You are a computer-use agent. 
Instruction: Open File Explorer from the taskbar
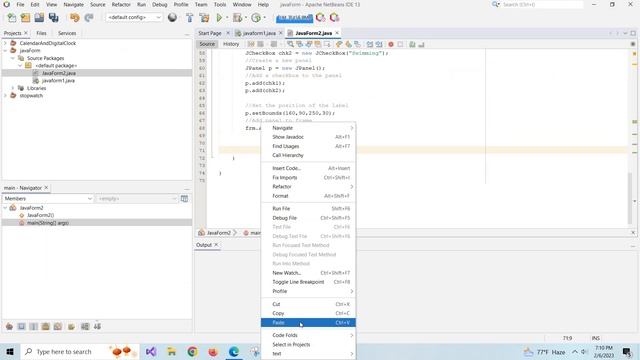pyautogui.click(x=171, y=351)
